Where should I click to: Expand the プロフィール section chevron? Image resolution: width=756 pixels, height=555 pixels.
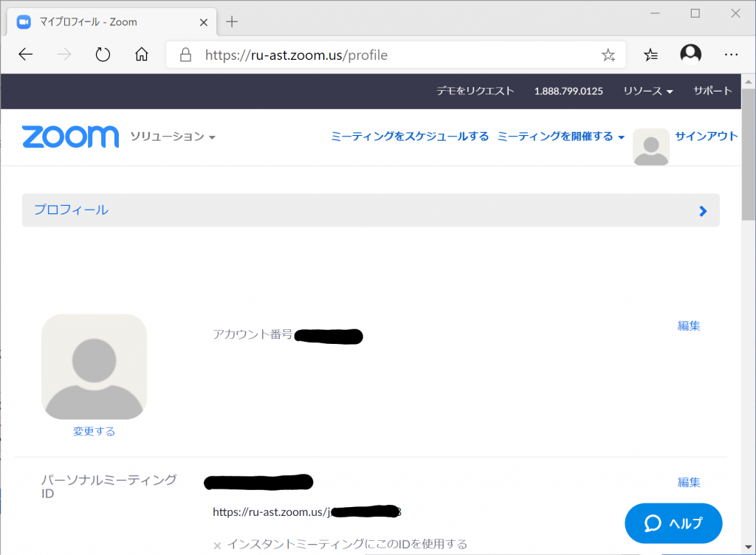click(703, 211)
